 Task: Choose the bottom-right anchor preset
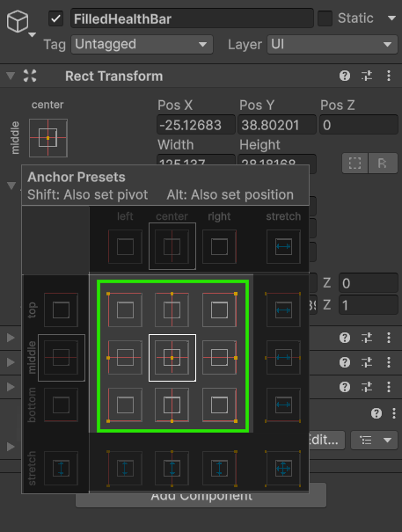tap(219, 404)
